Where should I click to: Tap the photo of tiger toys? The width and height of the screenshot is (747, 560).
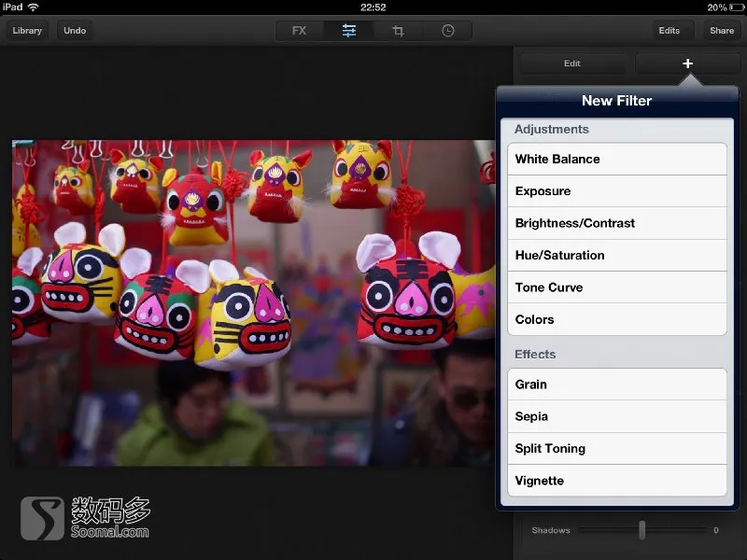pyautogui.click(x=253, y=302)
